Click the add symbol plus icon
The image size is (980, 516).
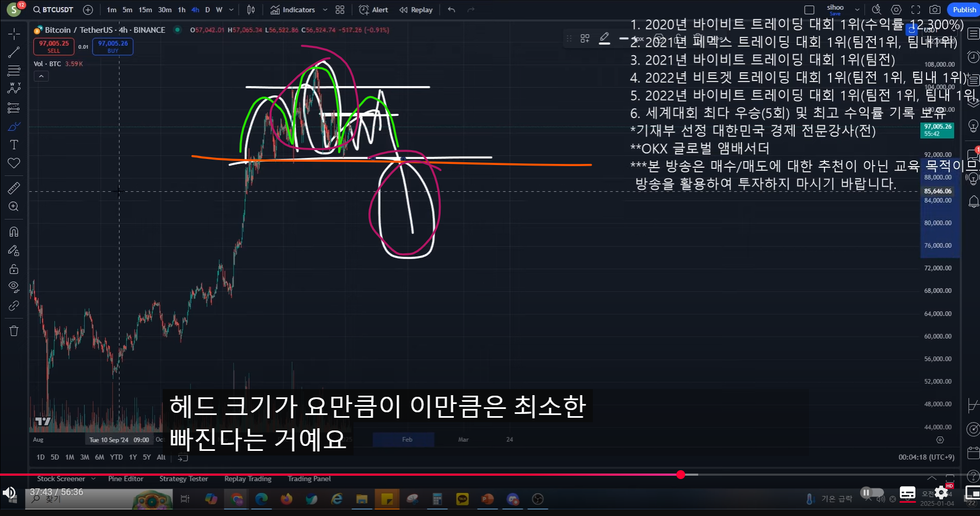click(88, 10)
